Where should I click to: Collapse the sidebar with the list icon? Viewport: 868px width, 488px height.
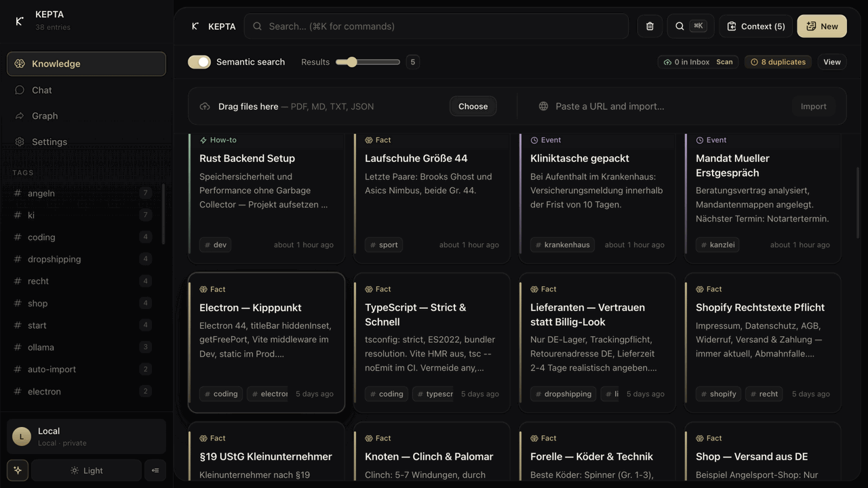[x=155, y=470]
